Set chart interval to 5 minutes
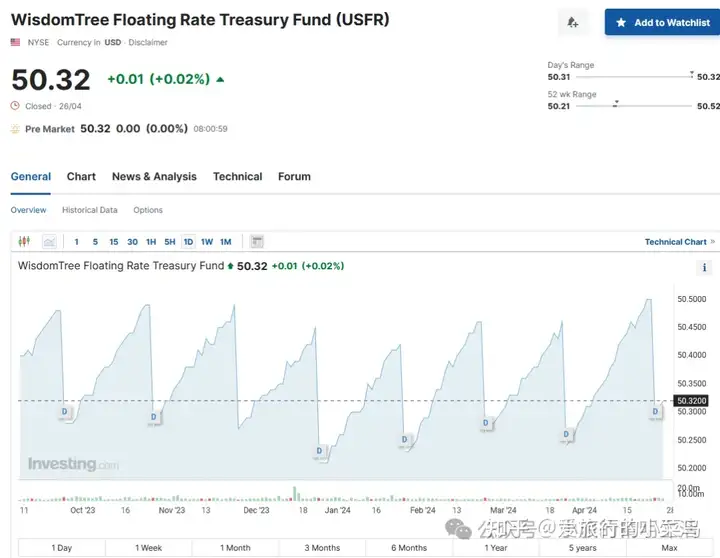 coord(95,242)
